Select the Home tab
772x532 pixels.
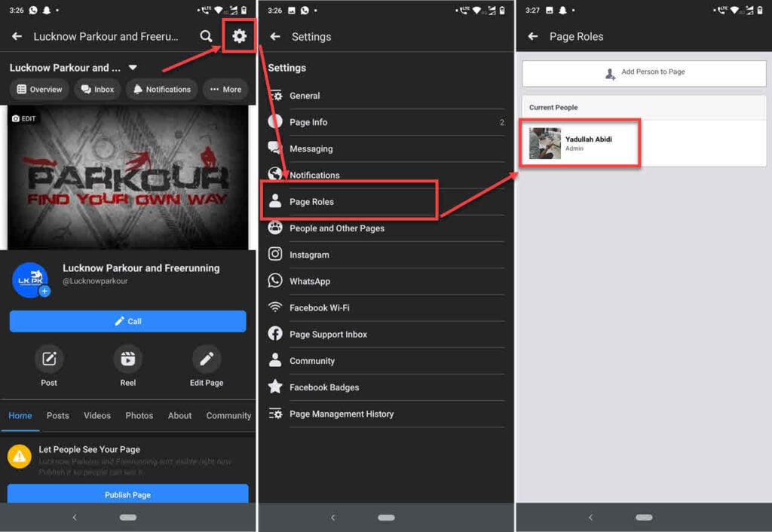20,416
